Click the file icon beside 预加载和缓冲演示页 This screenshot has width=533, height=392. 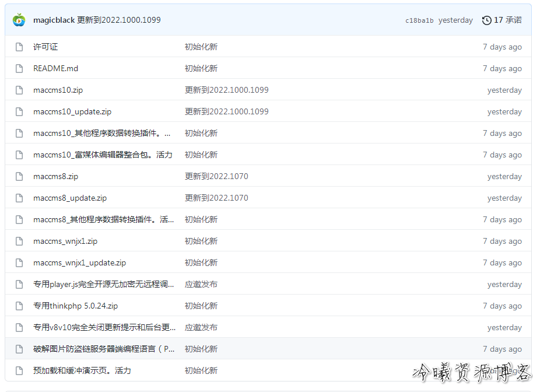pos(19,370)
